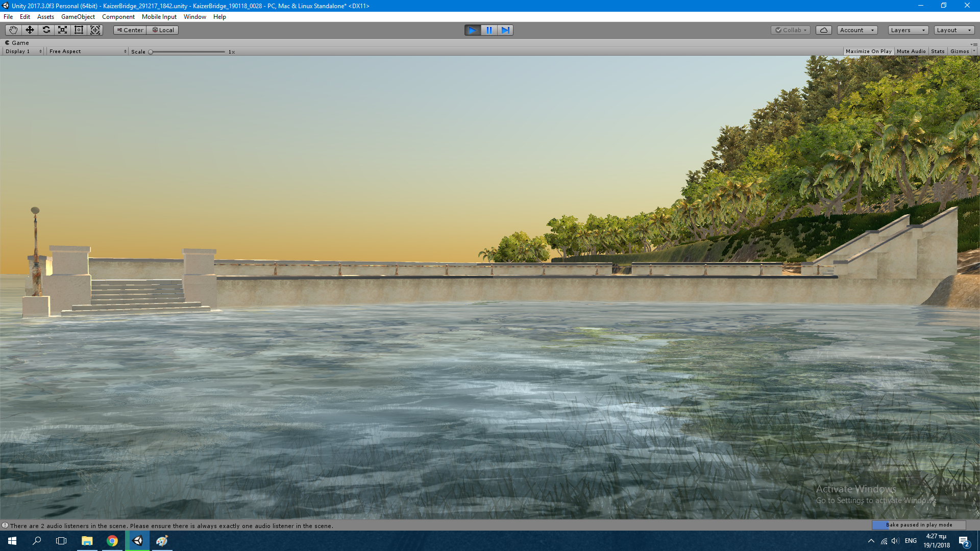Expand the Layers dropdown
The height and width of the screenshot is (551, 980).
(x=908, y=30)
